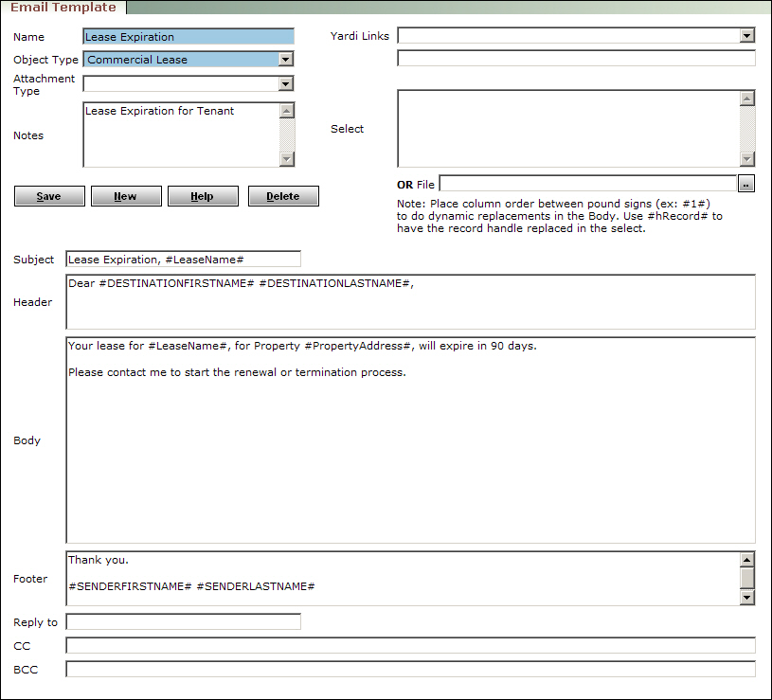Viewport: 772px width, 700px height.
Task: Click the Notes scrollbar up arrow
Action: click(286, 108)
